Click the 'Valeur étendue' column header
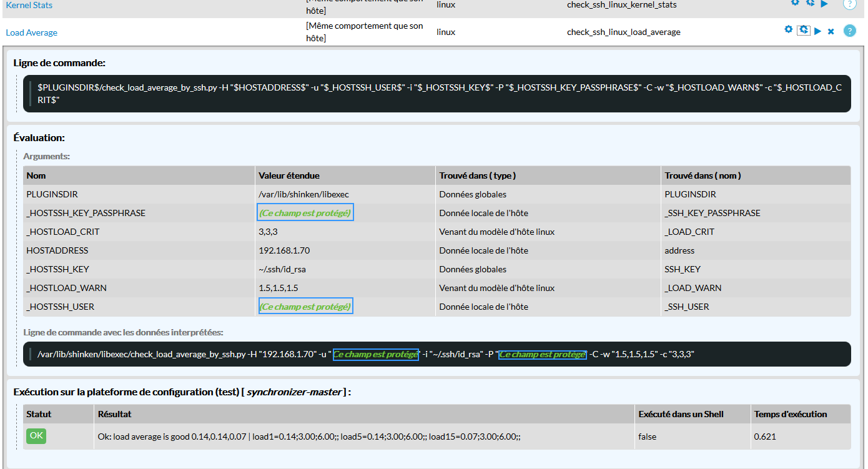This screenshot has height=469, width=868. [289, 175]
